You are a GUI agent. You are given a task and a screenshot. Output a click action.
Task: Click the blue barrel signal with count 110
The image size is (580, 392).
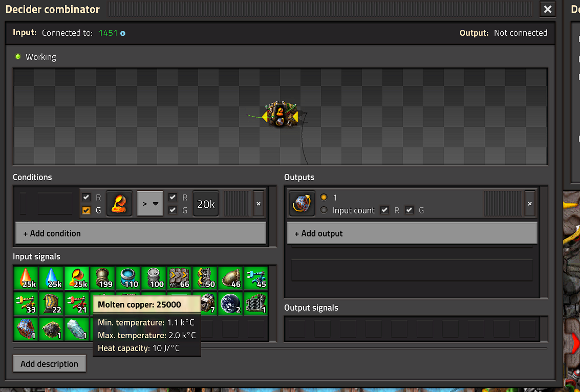pyautogui.click(x=128, y=278)
